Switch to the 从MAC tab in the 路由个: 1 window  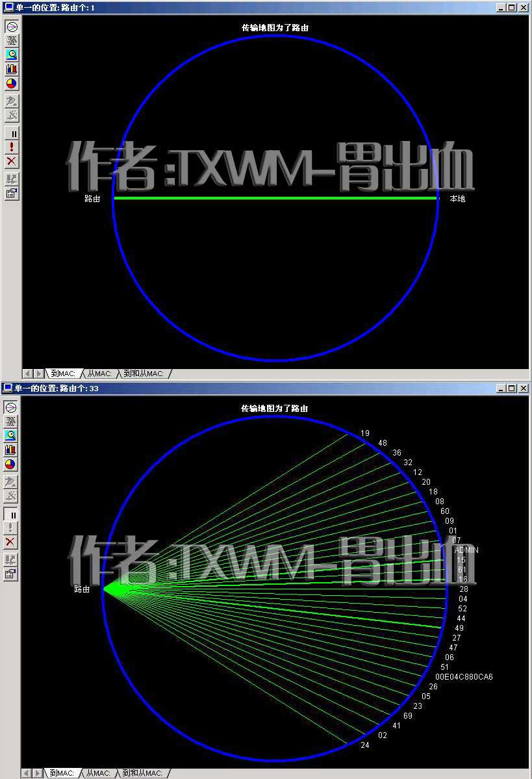coord(99,373)
